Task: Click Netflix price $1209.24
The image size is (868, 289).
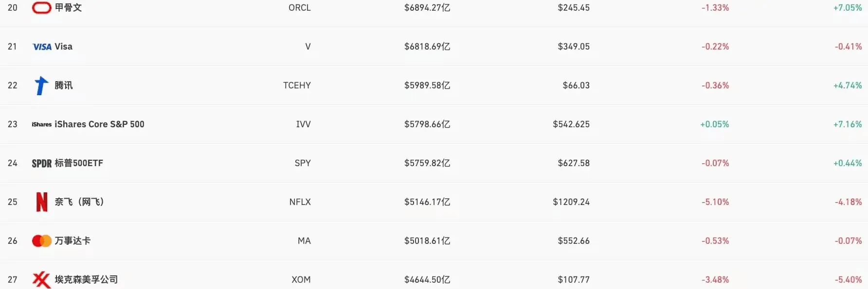Action: [571, 202]
